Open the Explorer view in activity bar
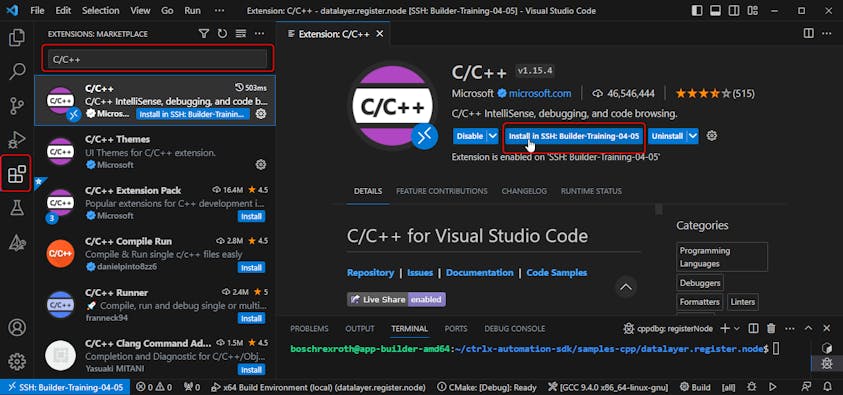The width and height of the screenshot is (843, 395). [17, 38]
